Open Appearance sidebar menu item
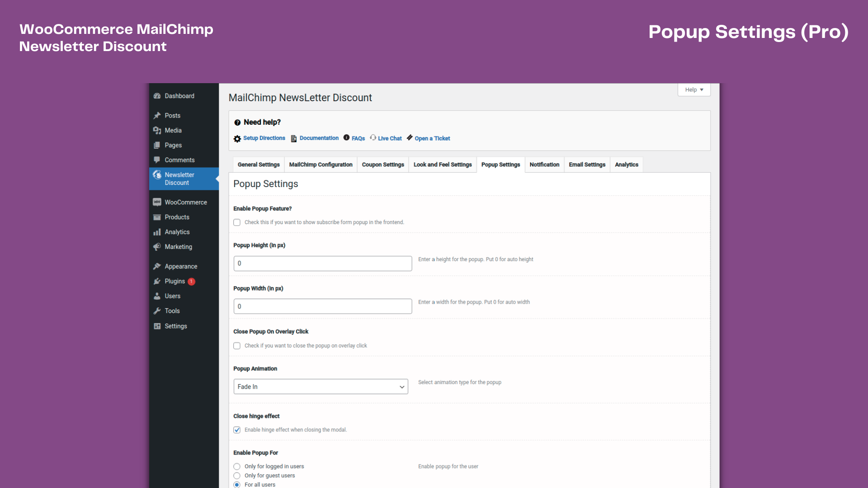Viewport: 868px width, 488px height. (184, 267)
